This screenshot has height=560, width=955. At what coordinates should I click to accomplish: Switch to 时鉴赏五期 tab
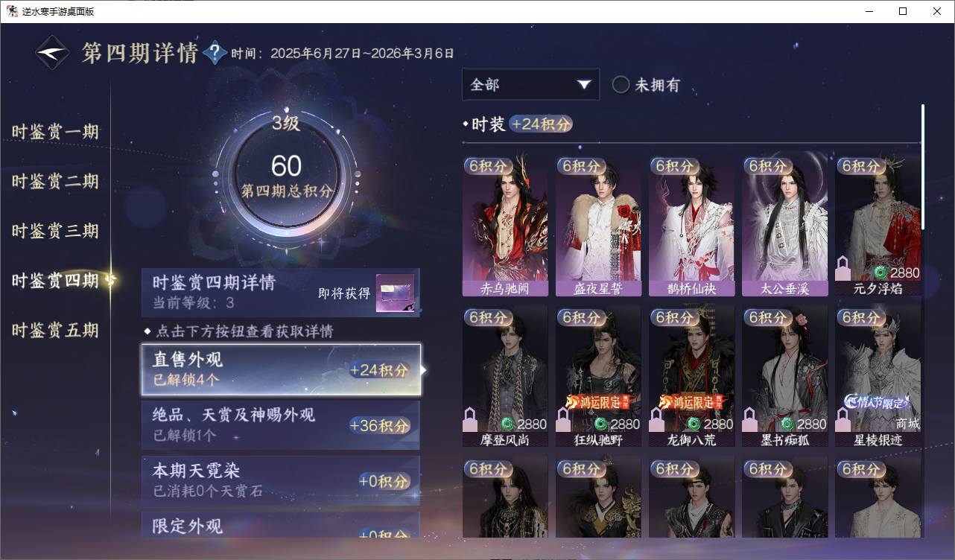[x=55, y=330]
